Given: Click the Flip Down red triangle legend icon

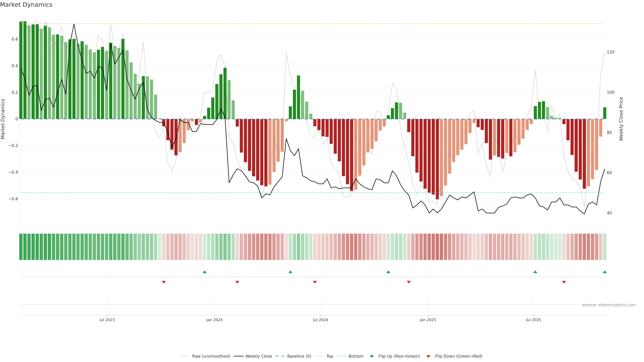Looking at the screenshot, I should tap(428, 356).
